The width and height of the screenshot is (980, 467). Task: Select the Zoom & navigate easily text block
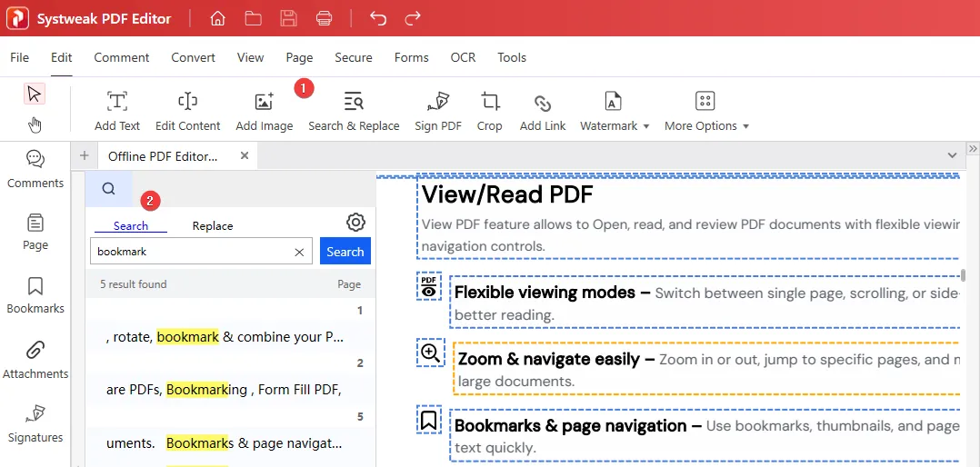pyautogui.click(x=707, y=368)
